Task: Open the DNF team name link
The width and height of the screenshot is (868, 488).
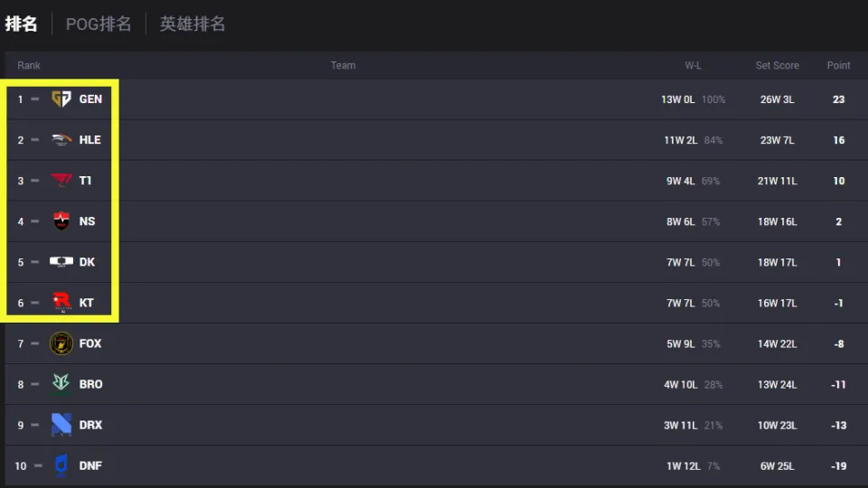Action: pyautogui.click(x=90, y=466)
